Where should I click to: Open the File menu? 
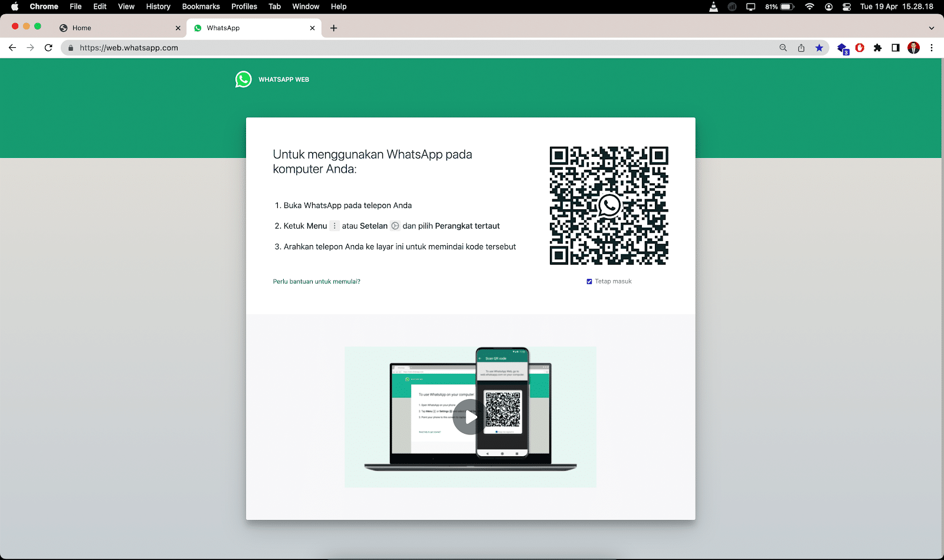tap(76, 6)
